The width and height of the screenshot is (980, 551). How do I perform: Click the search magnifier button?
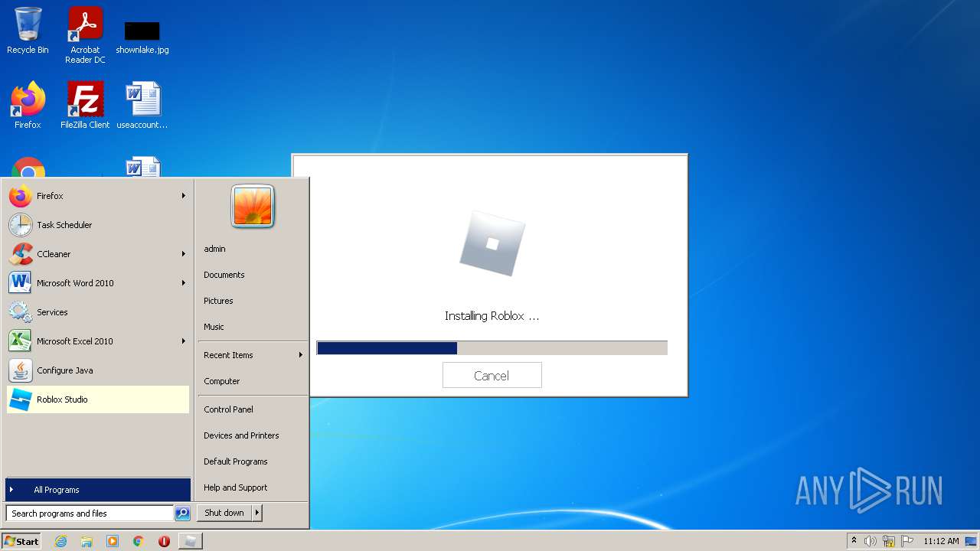[182, 514]
